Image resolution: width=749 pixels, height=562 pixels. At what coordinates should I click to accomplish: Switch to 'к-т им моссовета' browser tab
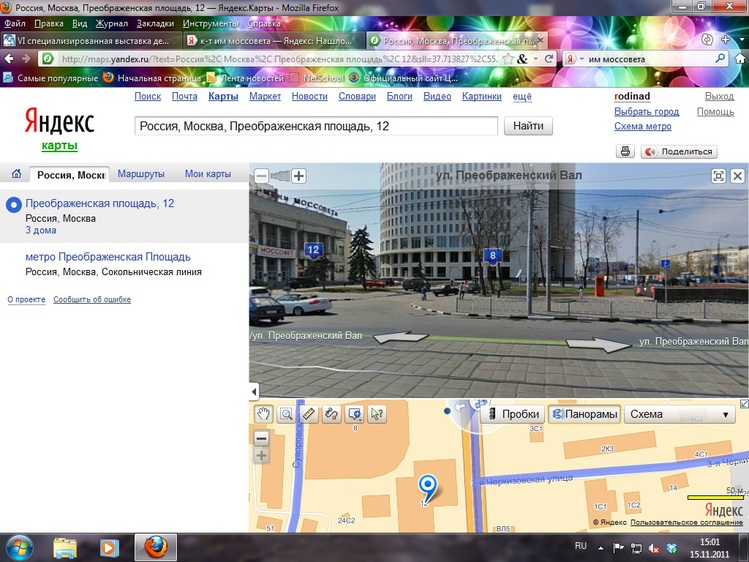pos(274,41)
